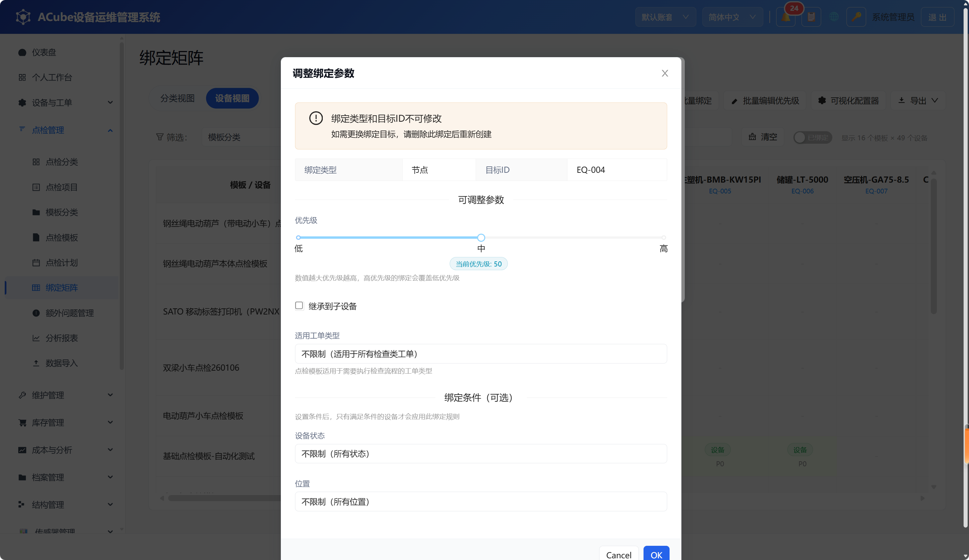Click the priority slider handle at 中
969x560 pixels.
coord(481,237)
